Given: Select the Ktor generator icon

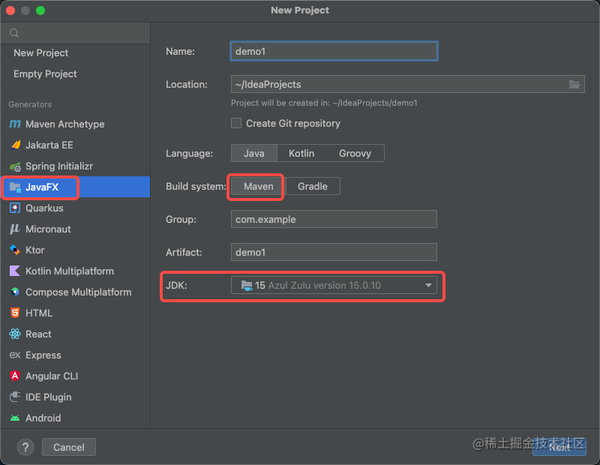Looking at the screenshot, I should [x=15, y=250].
